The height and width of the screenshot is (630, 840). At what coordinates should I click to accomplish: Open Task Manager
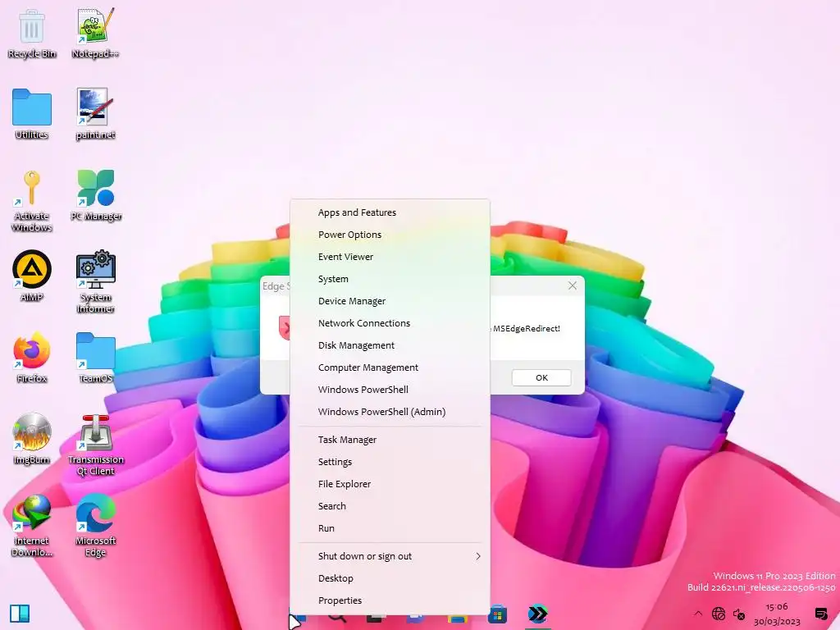390,440
